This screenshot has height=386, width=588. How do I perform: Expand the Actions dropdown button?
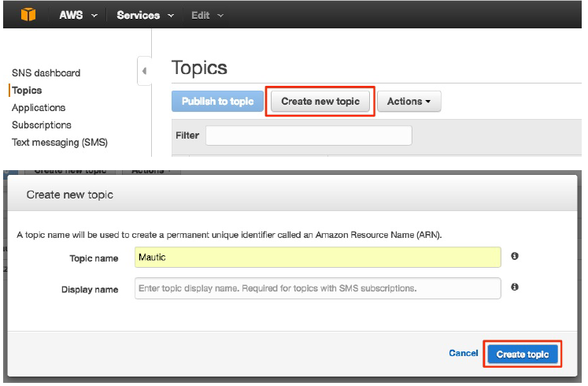pos(409,102)
